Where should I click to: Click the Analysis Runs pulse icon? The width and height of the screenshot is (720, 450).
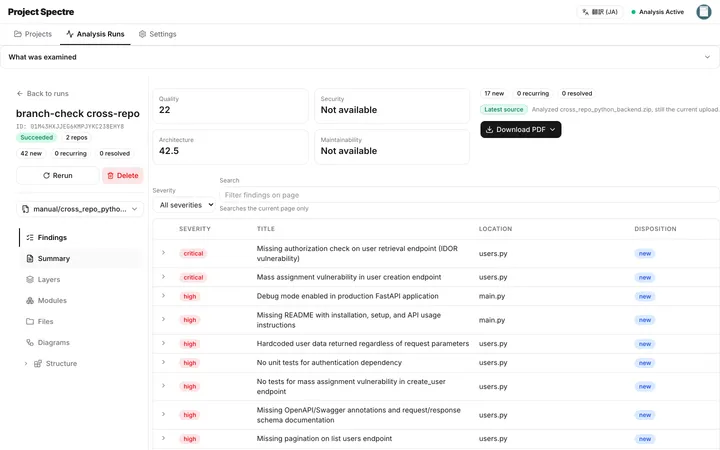[70, 34]
